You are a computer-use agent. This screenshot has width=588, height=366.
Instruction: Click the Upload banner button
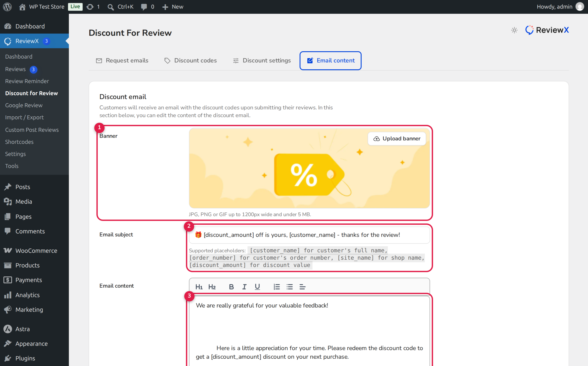tap(397, 139)
